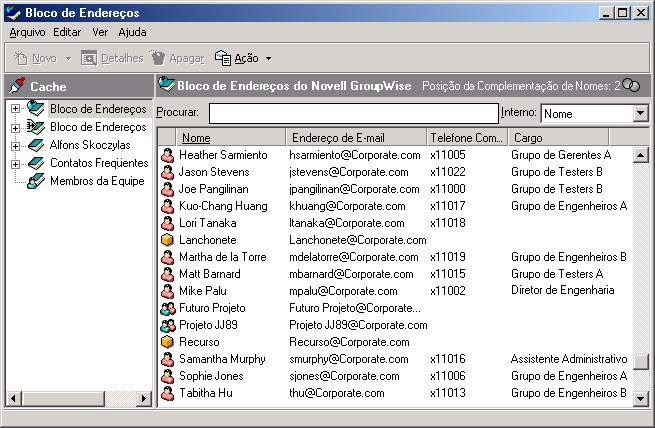Open the Editar menu
655x428 pixels.
click(67, 32)
